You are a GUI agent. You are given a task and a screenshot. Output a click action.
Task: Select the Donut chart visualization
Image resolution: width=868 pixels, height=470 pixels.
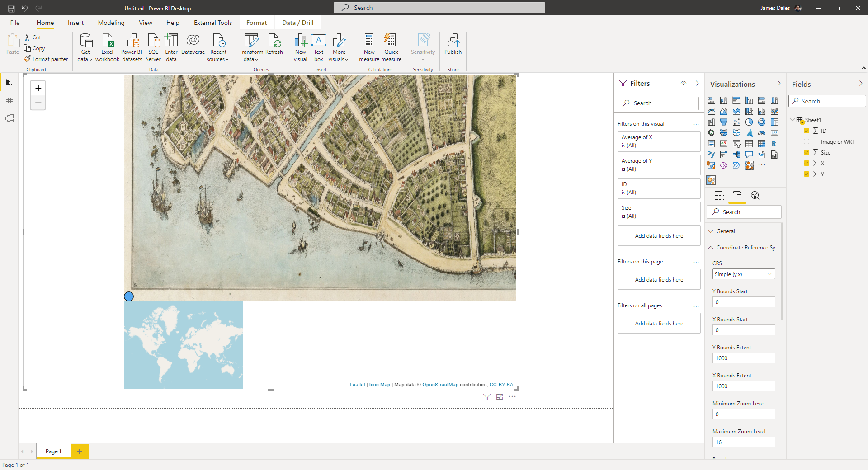point(762,122)
